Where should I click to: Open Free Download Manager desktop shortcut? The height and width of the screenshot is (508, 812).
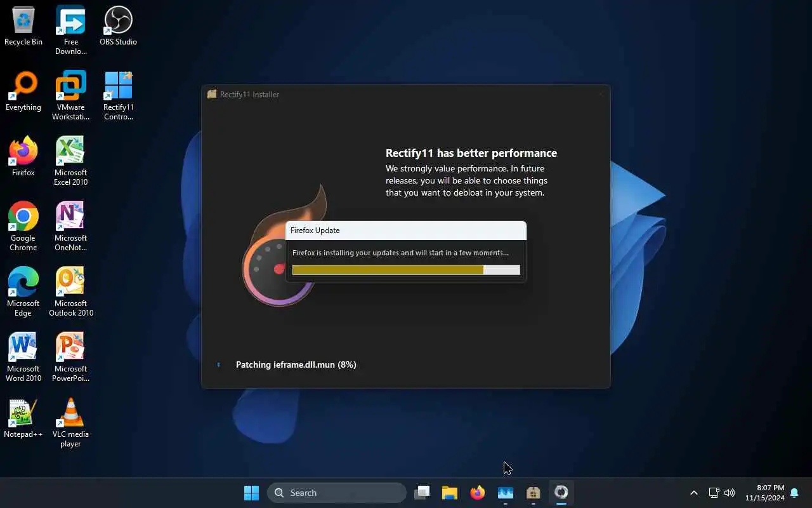[x=70, y=30]
